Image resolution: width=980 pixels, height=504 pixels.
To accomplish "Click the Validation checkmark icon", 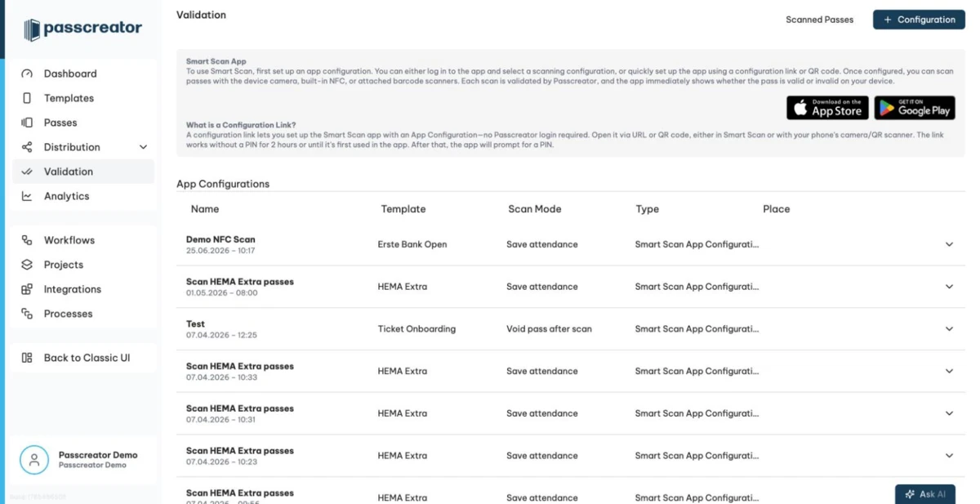I will (27, 172).
